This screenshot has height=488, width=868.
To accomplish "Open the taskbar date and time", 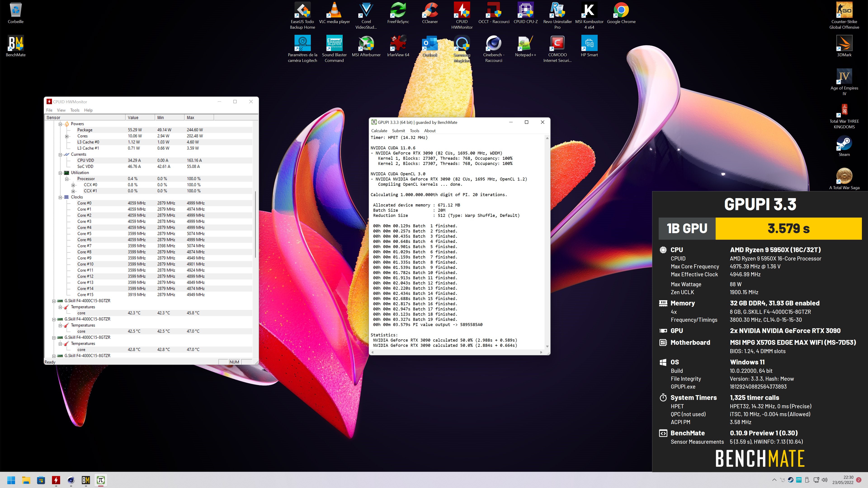I will [x=843, y=480].
